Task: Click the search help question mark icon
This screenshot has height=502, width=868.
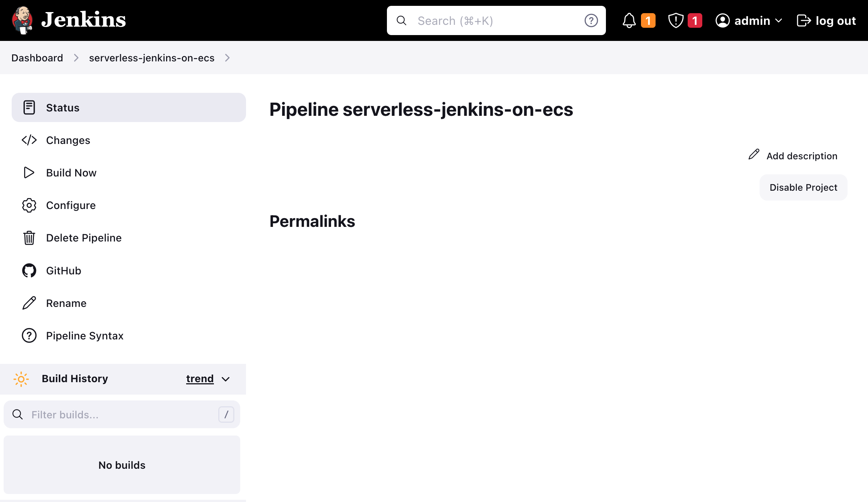Action: 591,20
